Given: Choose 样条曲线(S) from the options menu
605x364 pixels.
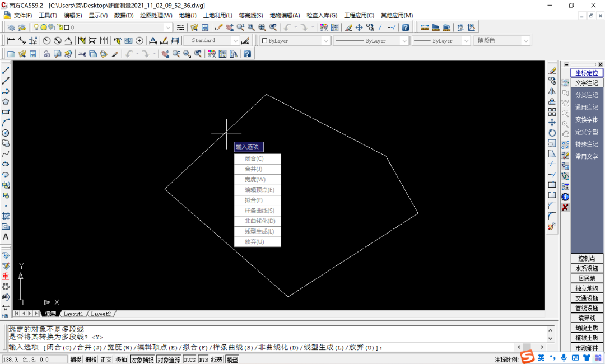Looking at the screenshot, I should tap(257, 211).
